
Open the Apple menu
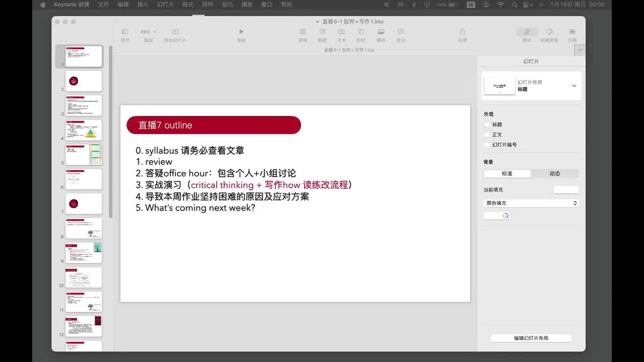(x=43, y=5)
